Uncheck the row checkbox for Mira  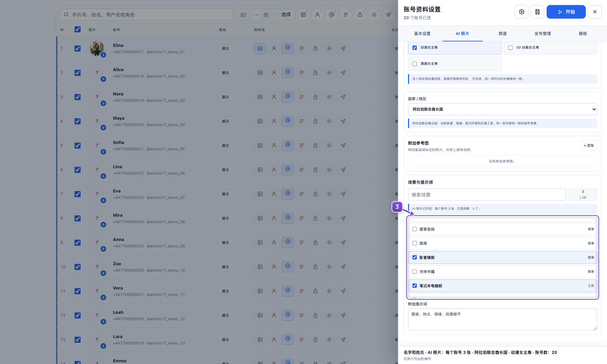pyautogui.click(x=78, y=218)
